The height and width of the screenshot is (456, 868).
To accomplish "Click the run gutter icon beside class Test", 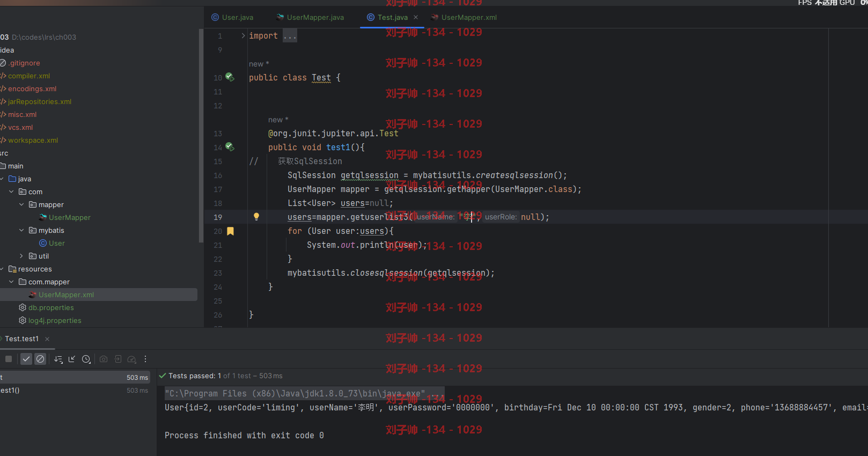I will pos(230,77).
